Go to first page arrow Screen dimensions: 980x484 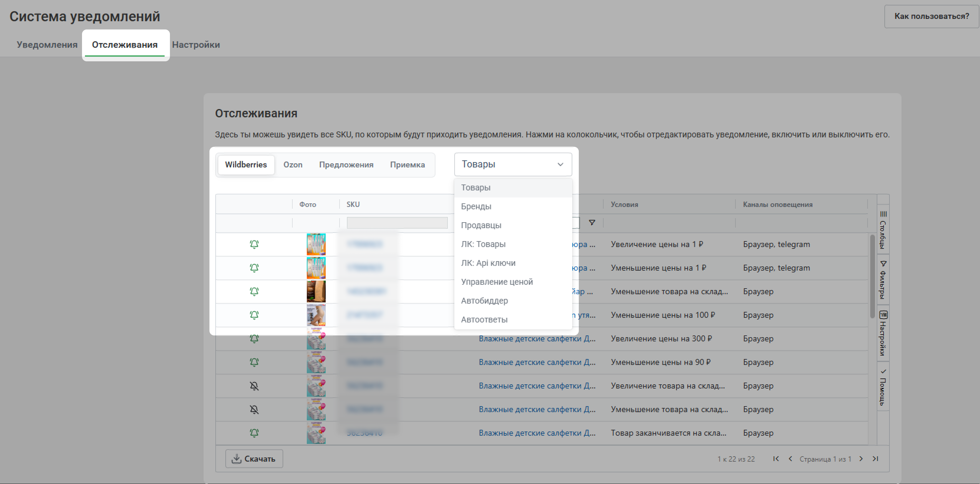776,459
